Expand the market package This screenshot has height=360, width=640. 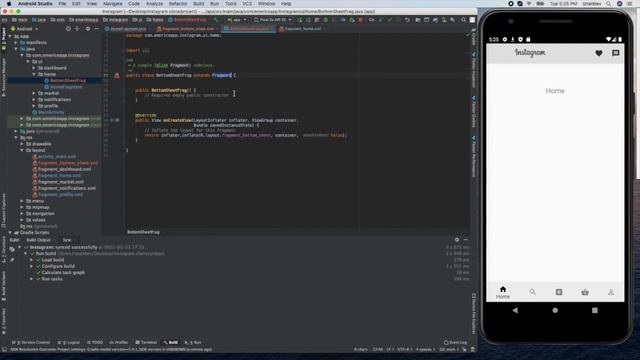click(34, 93)
